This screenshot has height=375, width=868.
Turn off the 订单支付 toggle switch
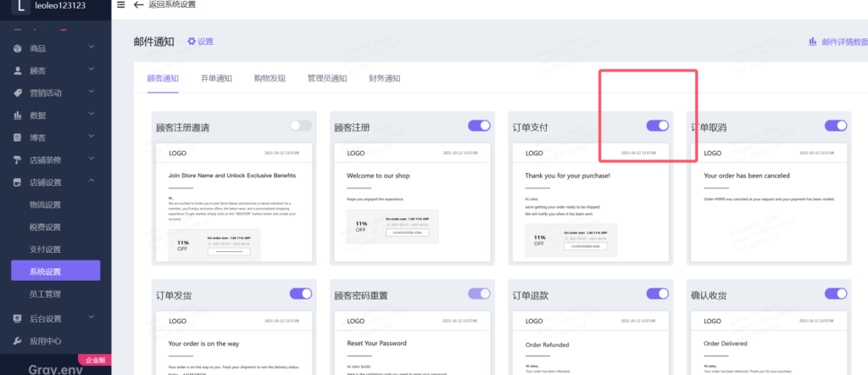tap(657, 126)
